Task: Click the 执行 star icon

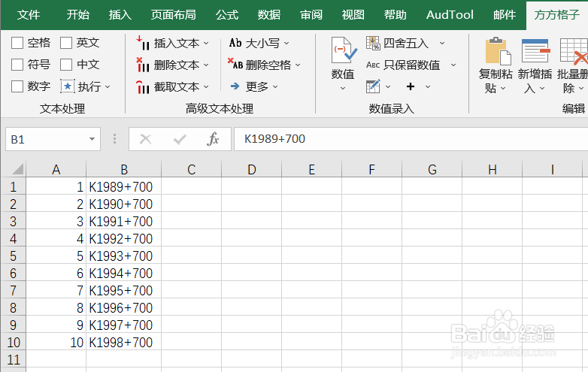Action: coord(68,86)
